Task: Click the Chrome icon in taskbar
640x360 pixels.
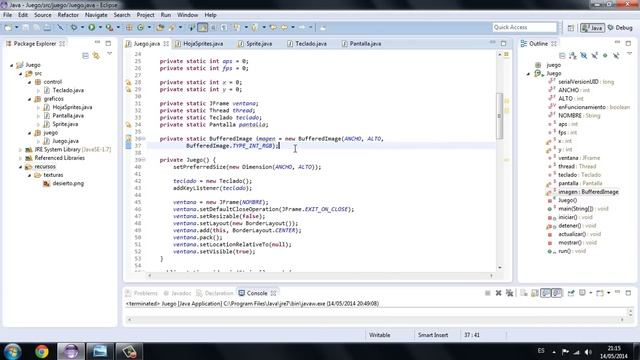Action: click(x=42, y=351)
